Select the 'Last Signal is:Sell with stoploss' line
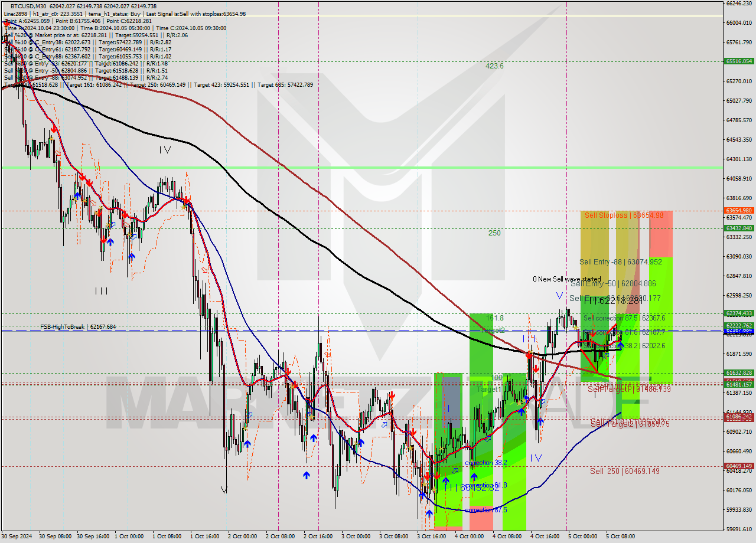This screenshot has width=756, height=543. click(x=194, y=13)
